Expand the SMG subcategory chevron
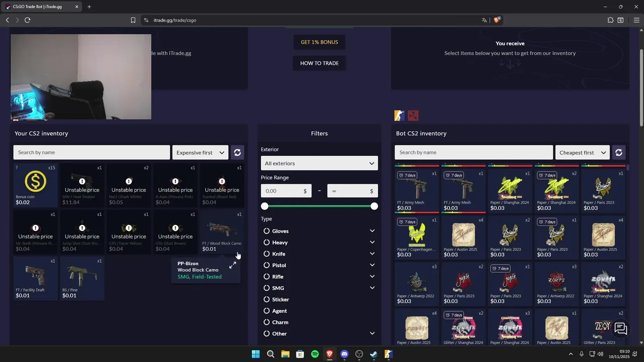Image resolution: width=644 pixels, height=362 pixels. click(372, 288)
